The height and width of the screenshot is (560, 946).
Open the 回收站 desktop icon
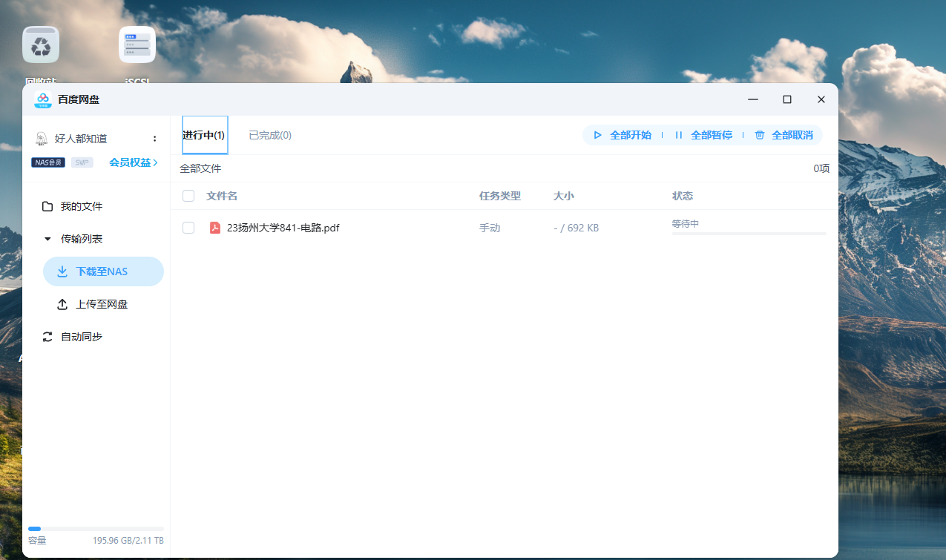click(41, 45)
